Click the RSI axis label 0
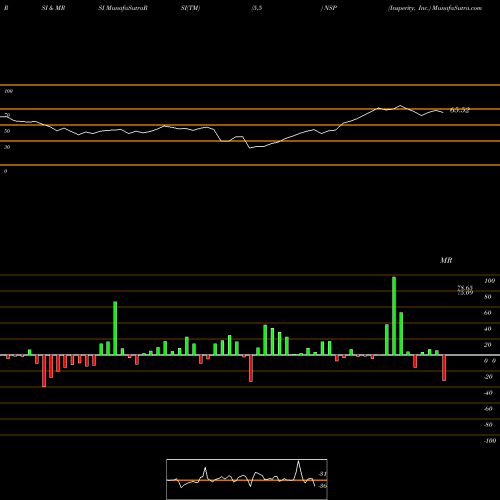 point(5,171)
